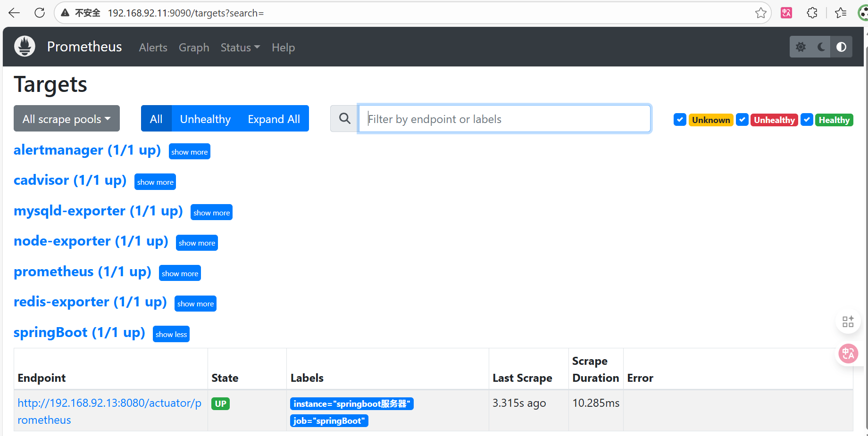
Task: Expand redis-exporter with show more
Action: 195,304
